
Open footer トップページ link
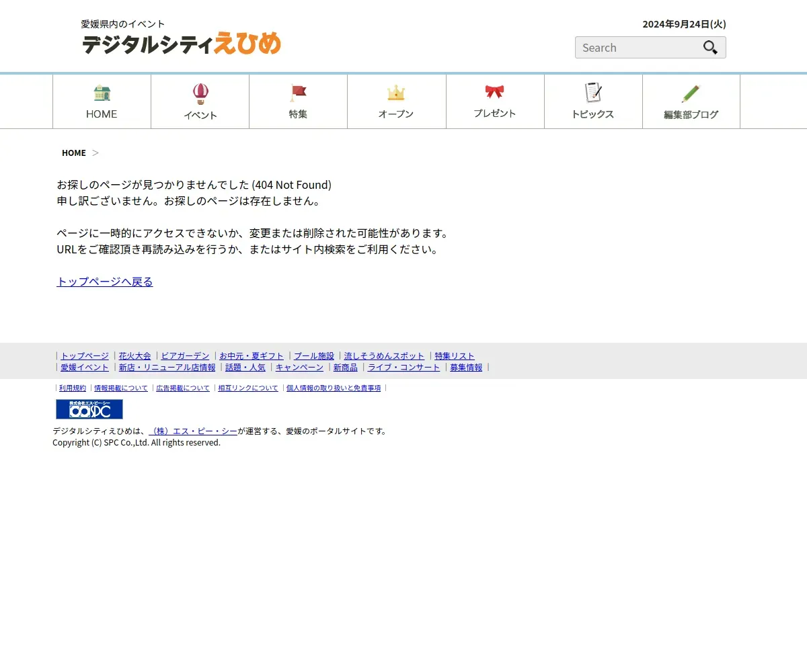tap(85, 356)
